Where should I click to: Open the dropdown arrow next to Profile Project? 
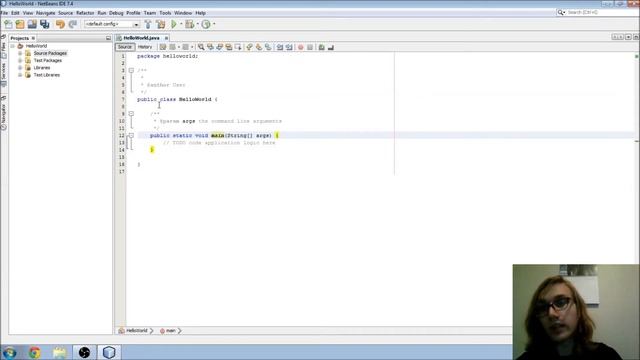click(214, 24)
